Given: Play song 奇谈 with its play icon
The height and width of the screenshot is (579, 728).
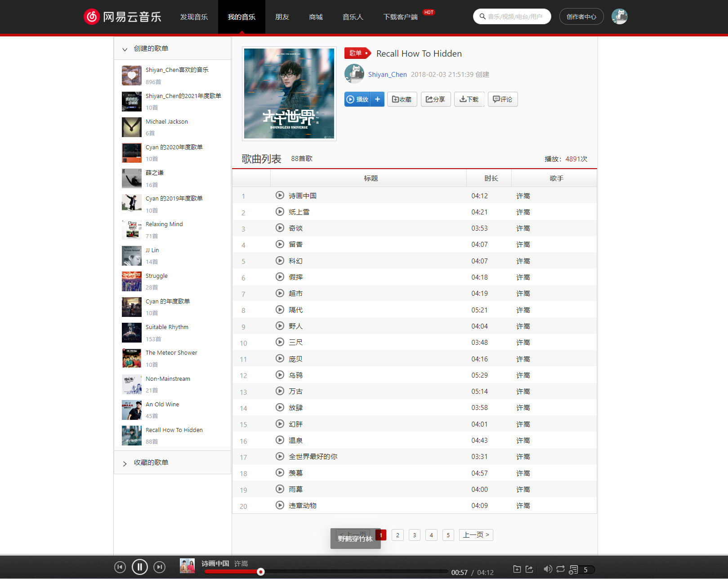Looking at the screenshot, I should [280, 228].
